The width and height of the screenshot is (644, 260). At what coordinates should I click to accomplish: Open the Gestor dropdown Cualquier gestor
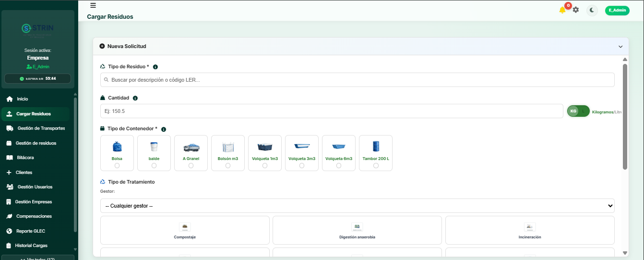point(358,206)
